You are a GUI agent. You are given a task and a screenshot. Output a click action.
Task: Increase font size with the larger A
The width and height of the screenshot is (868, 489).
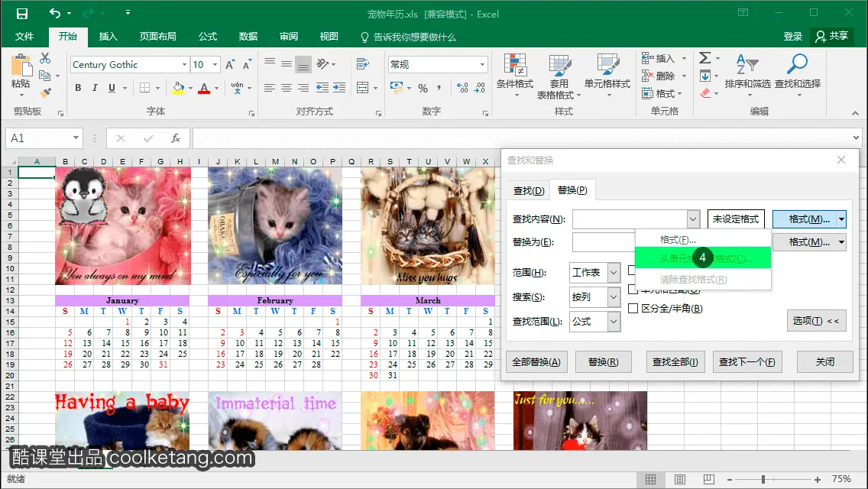click(x=230, y=64)
